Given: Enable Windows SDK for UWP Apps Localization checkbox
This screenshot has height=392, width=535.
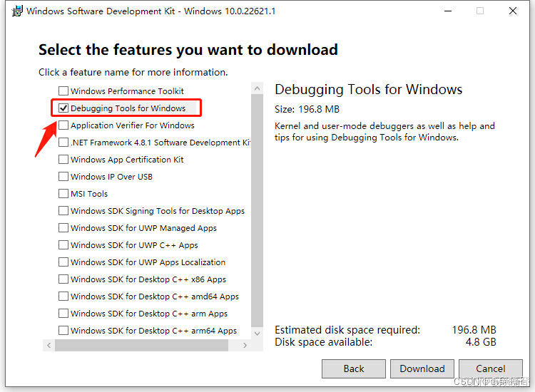Looking at the screenshot, I should pos(63,262).
